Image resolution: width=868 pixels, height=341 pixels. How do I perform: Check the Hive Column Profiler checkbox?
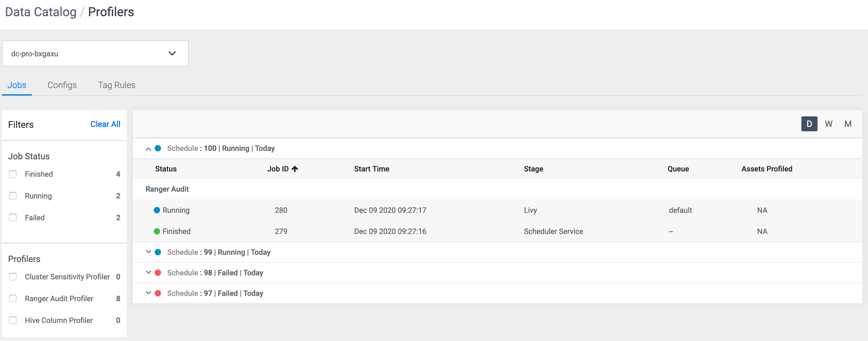pos(13,320)
